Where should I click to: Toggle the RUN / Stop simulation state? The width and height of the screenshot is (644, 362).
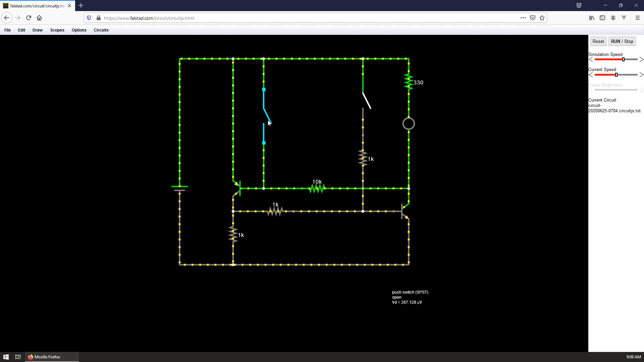tap(622, 41)
